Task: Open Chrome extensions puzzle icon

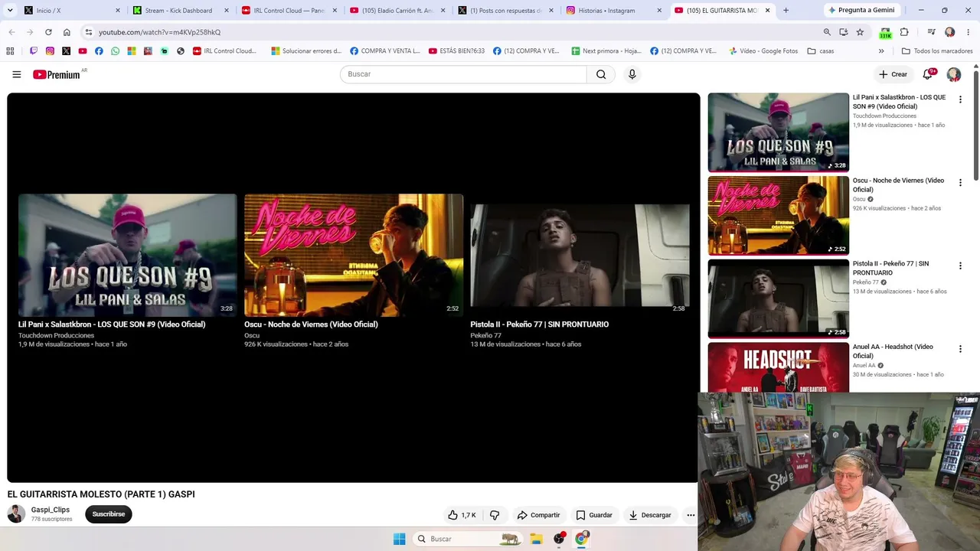Action: coord(904,32)
